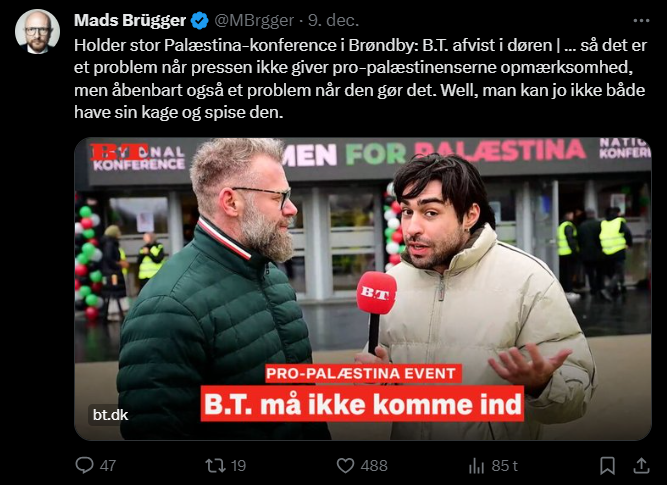
Task: Open the three-dot more options menu
Action: point(641,20)
